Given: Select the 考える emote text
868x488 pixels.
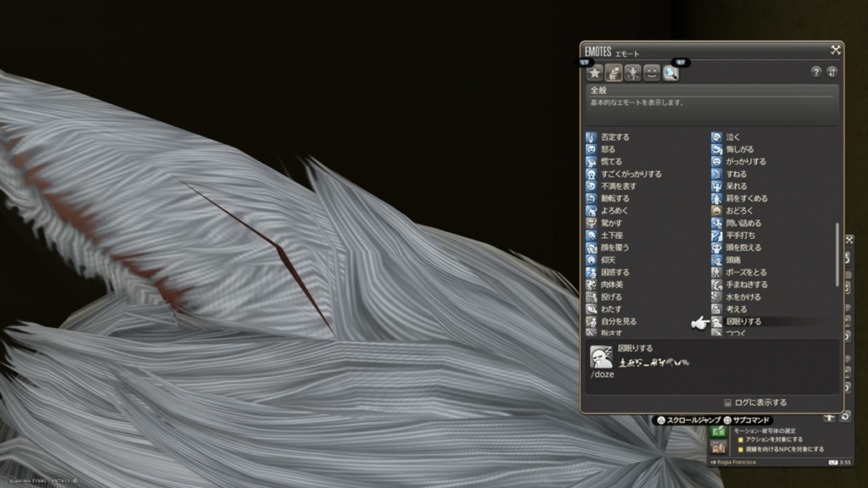Looking at the screenshot, I should point(737,309).
